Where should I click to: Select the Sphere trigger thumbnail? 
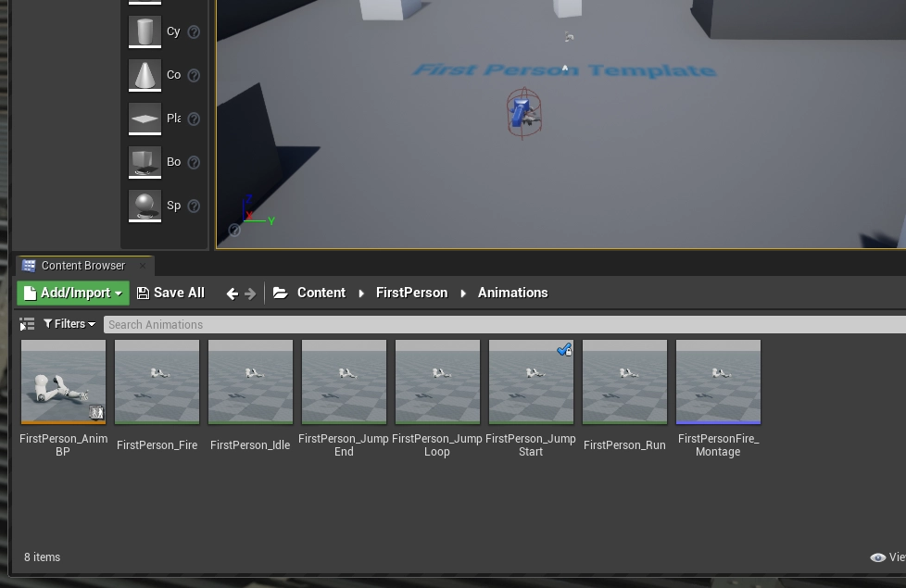click(x=145, y=206)
